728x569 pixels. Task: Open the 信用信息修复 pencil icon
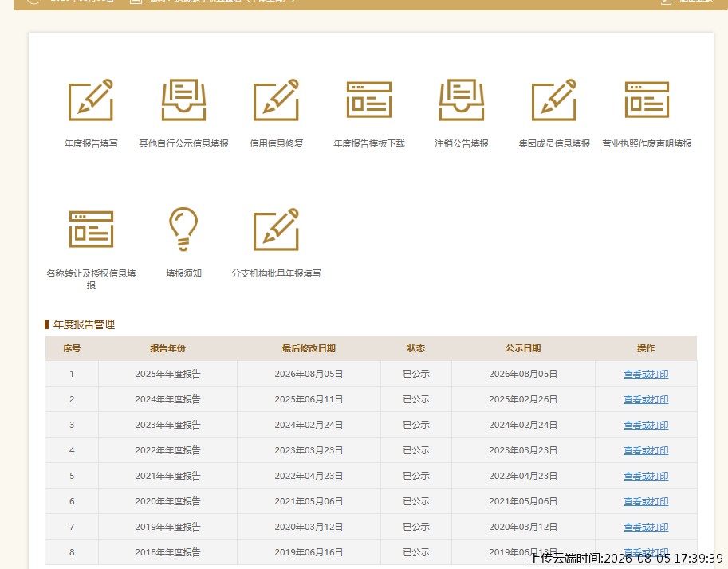pyautogui.click(x=276, y=100)
